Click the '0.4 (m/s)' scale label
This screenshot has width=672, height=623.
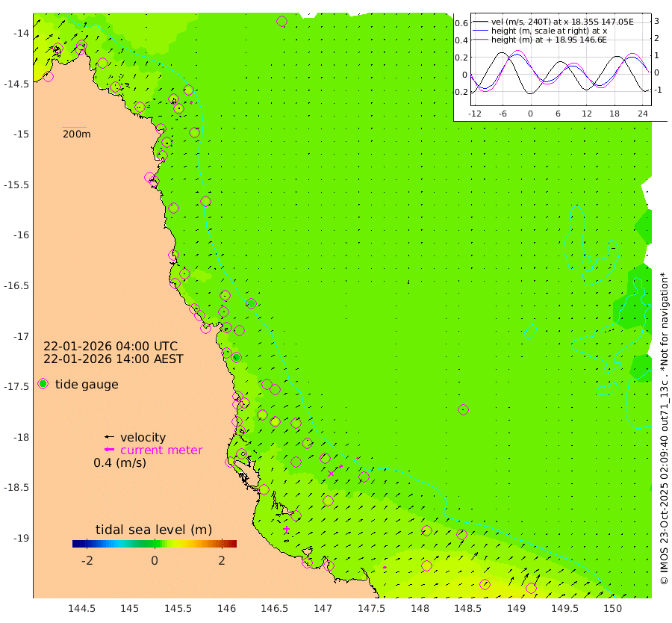click(x=119, y=462)
